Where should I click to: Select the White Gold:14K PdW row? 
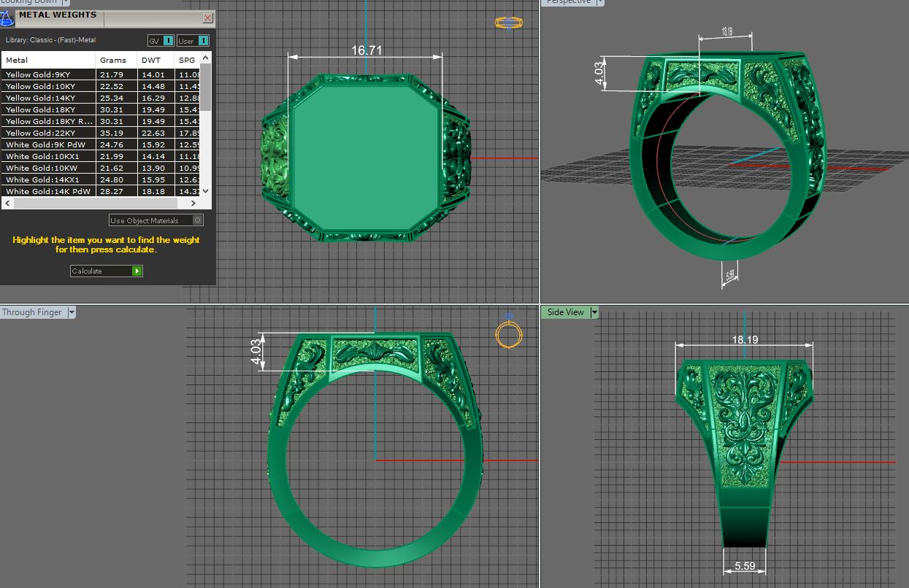[101, 191]
